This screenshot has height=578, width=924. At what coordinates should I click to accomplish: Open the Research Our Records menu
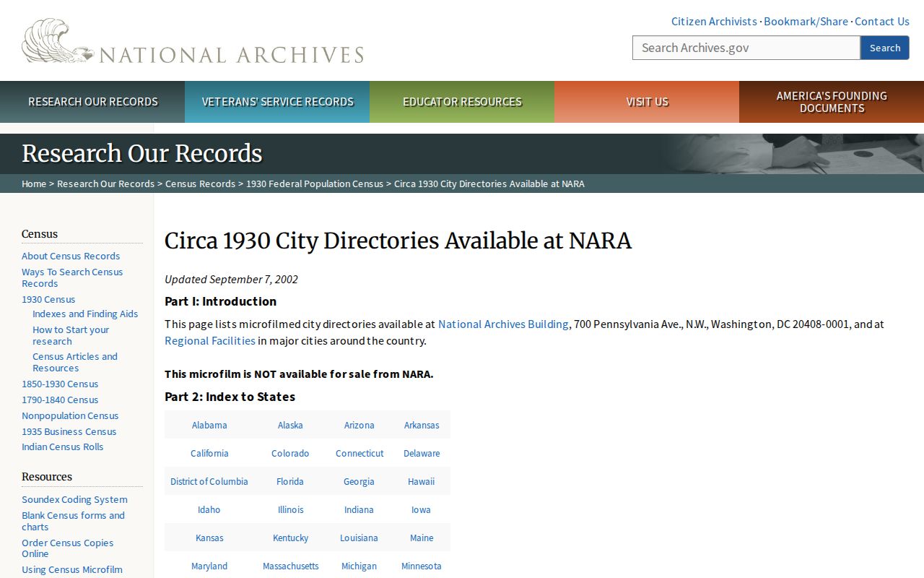92,102
